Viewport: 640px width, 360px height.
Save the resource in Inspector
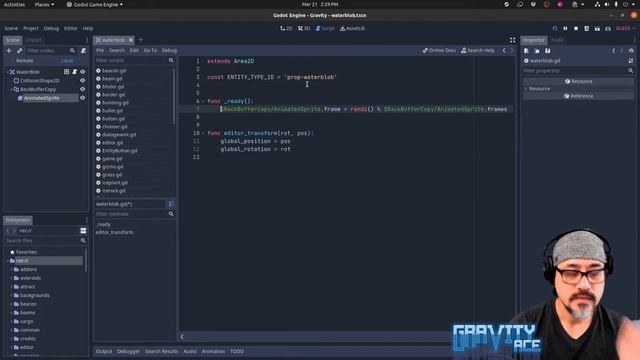[547, 51]
